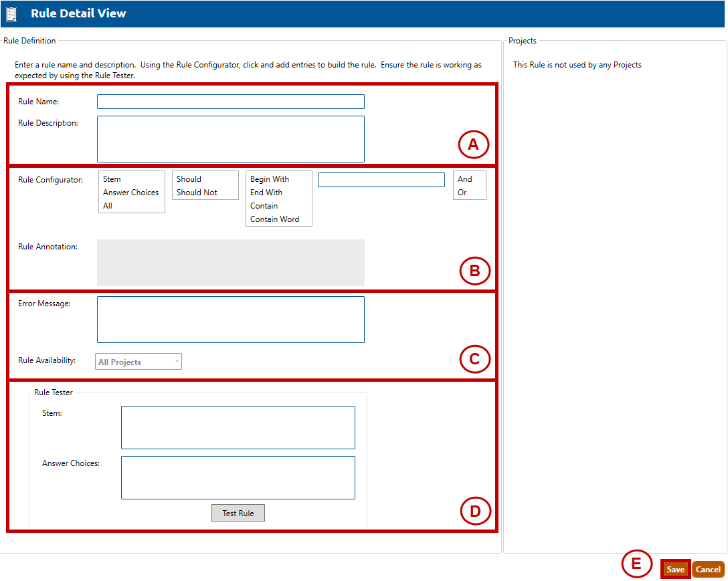Click the Save button
The width and height of the screenshot is (728, 581).
[x=675, y=569]
